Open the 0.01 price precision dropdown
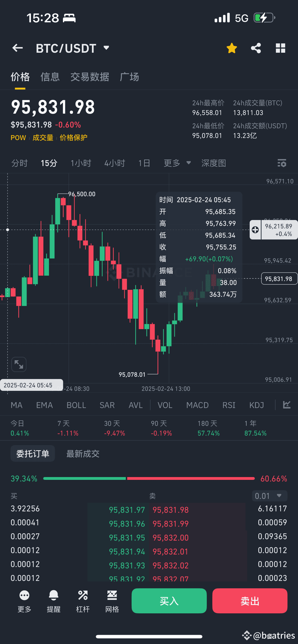This screenshot has height=644, width=298. (x=270, y=496)
